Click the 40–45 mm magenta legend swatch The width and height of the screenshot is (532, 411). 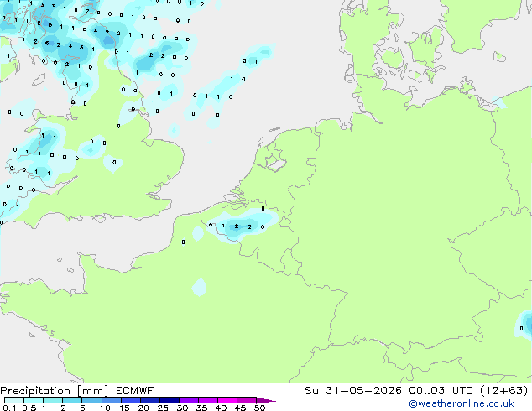click(x=227, y=400)
